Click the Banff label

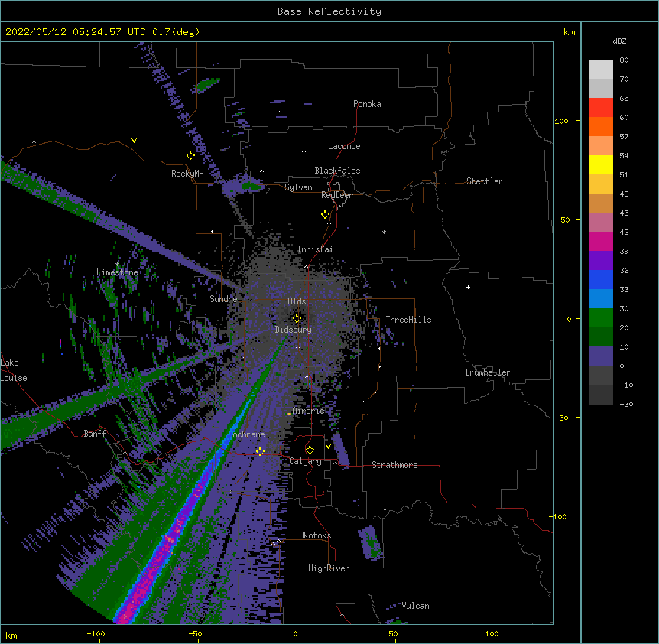pyautogui.click(x=95, y=434)
